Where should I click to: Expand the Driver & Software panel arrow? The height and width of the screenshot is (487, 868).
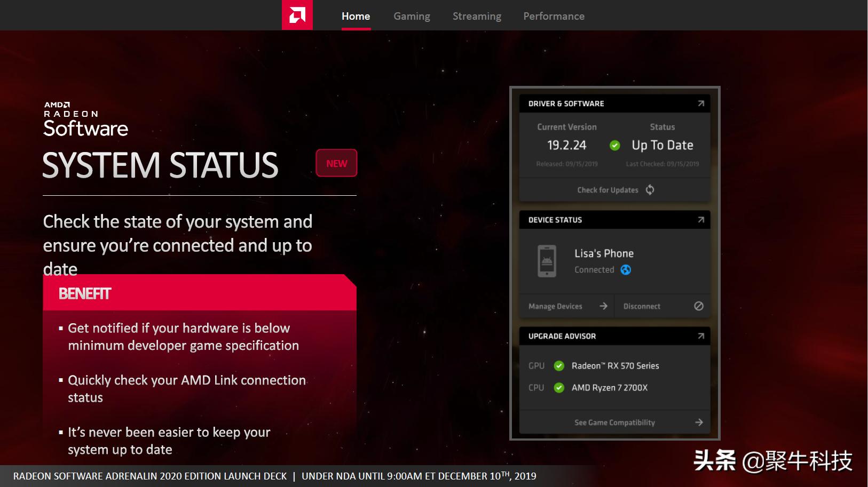(x=700, y=103)
